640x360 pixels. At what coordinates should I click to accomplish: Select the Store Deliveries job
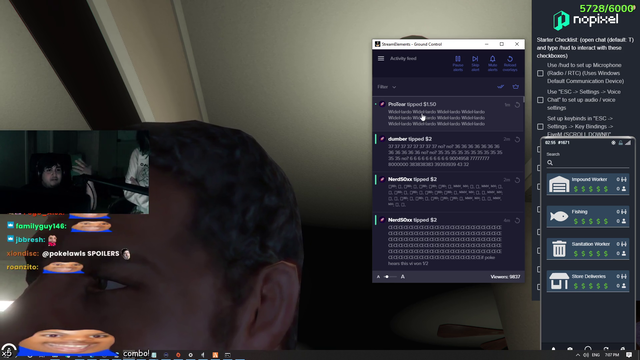tap(588, 281)
